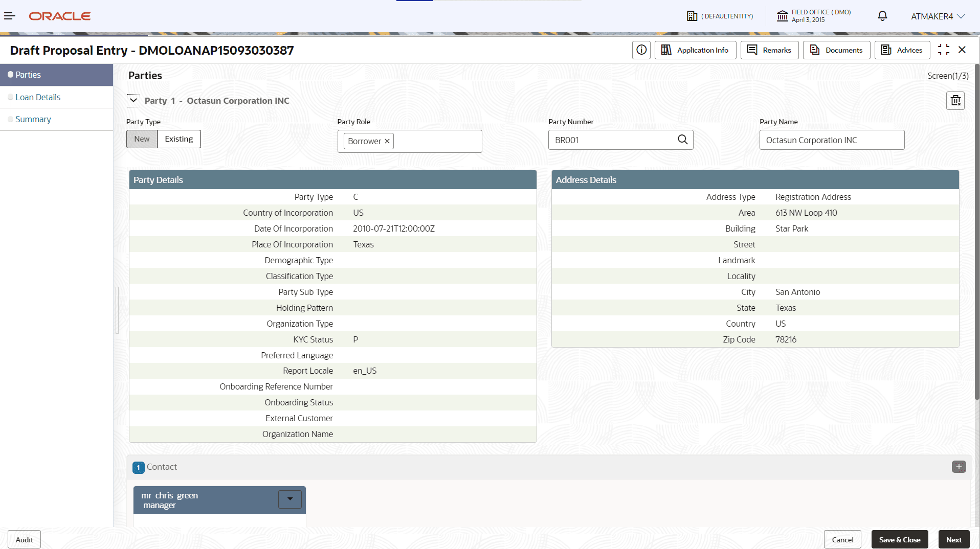Viewport: 980px width, 549px height.
Task: Search party number with magnifier icon
Action: click(683, 140)
